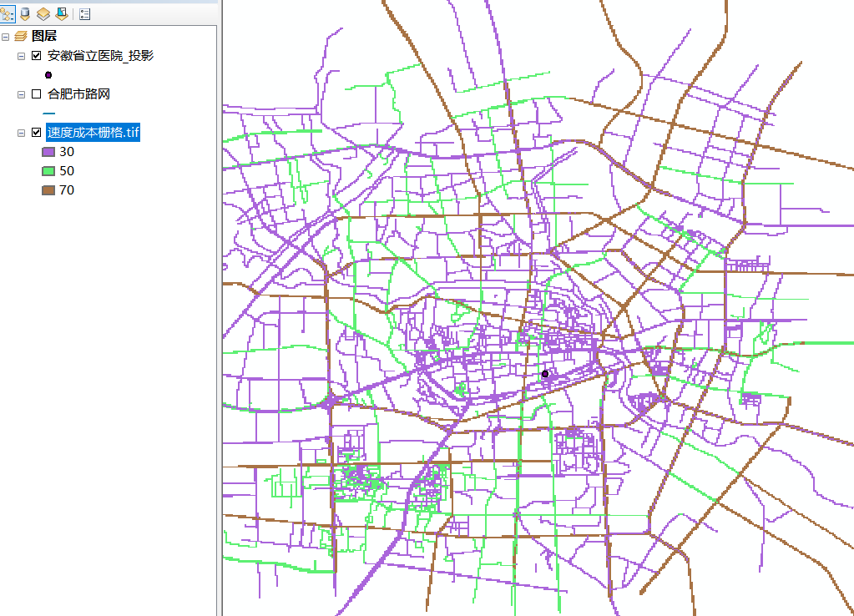Click the legend label 50
This screenshot has width=854, height=616.
coord(67,170)
